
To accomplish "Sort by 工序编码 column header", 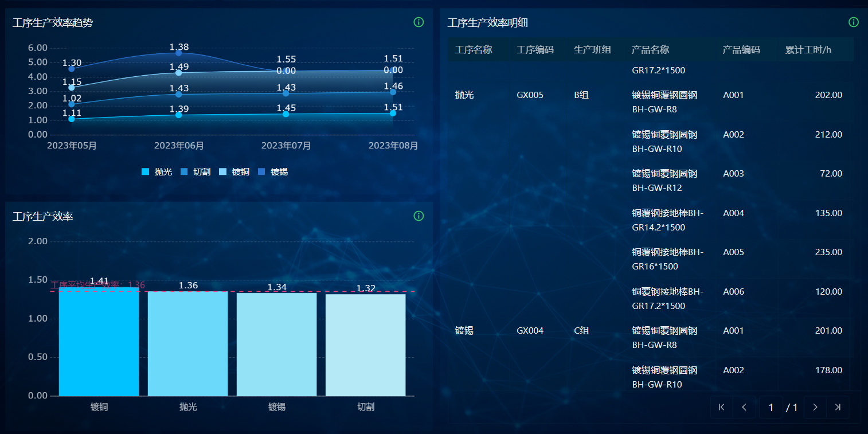I will click(x=535, y=50).
